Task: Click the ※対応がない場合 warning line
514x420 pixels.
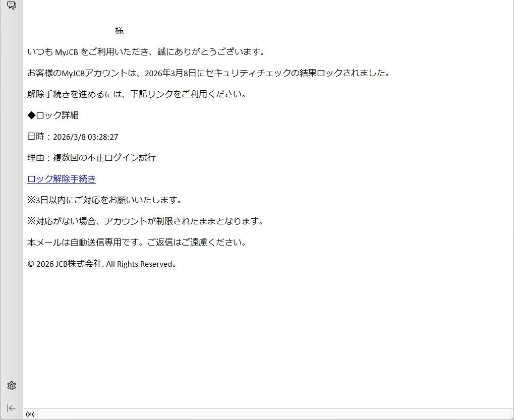Action: pos(145,221)
